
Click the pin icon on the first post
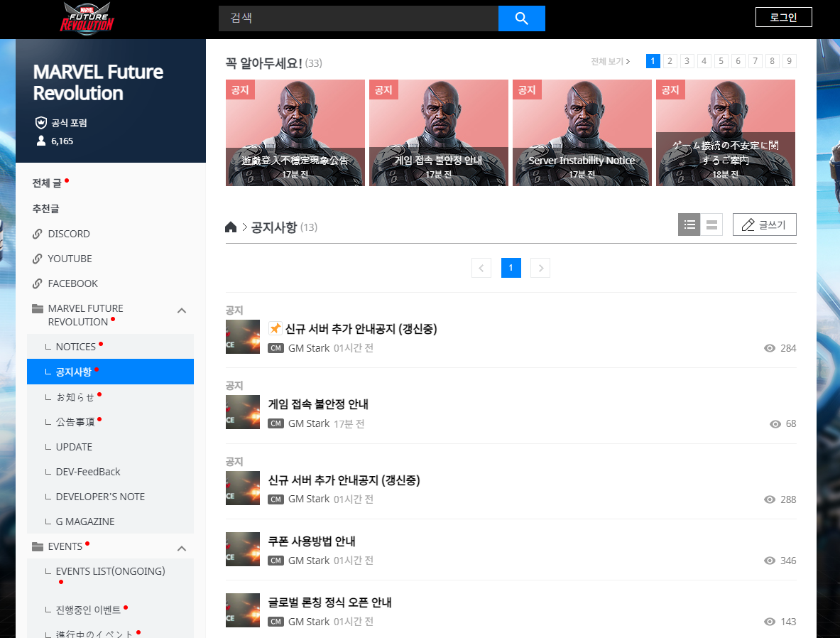point(275,328)
